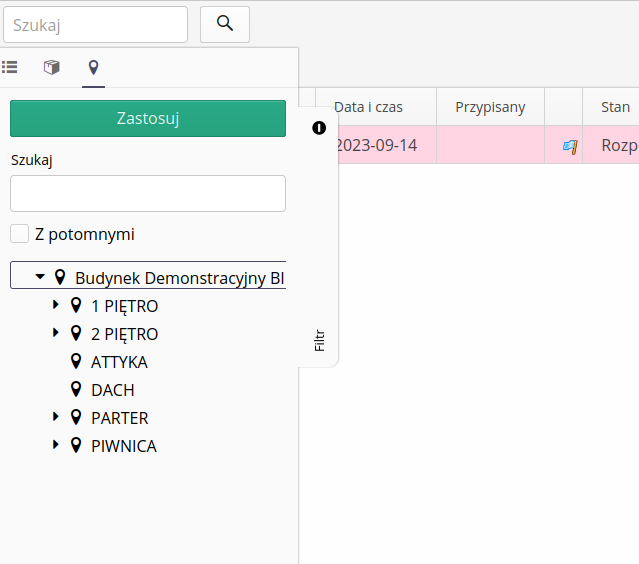Click the info icon on filter handle

coord(319,127)
